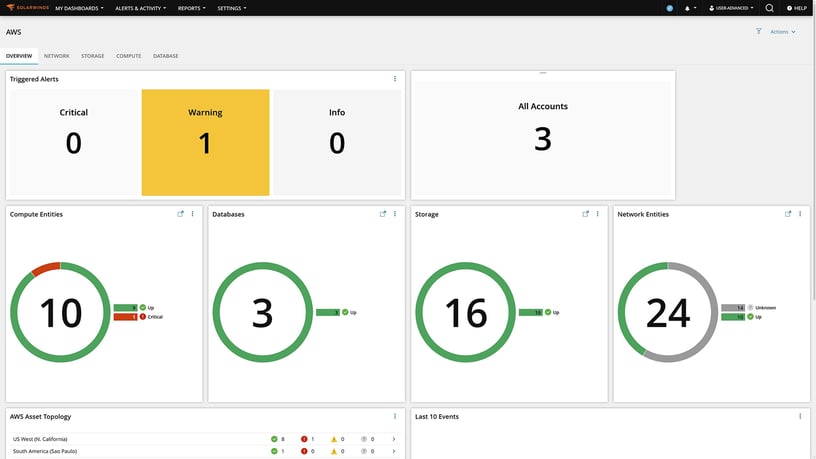Click US West red critical status icon
The image size is (816, 459).
304,439
